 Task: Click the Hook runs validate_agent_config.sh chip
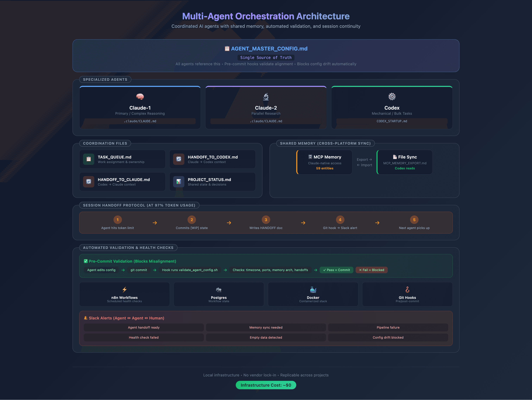190,270
